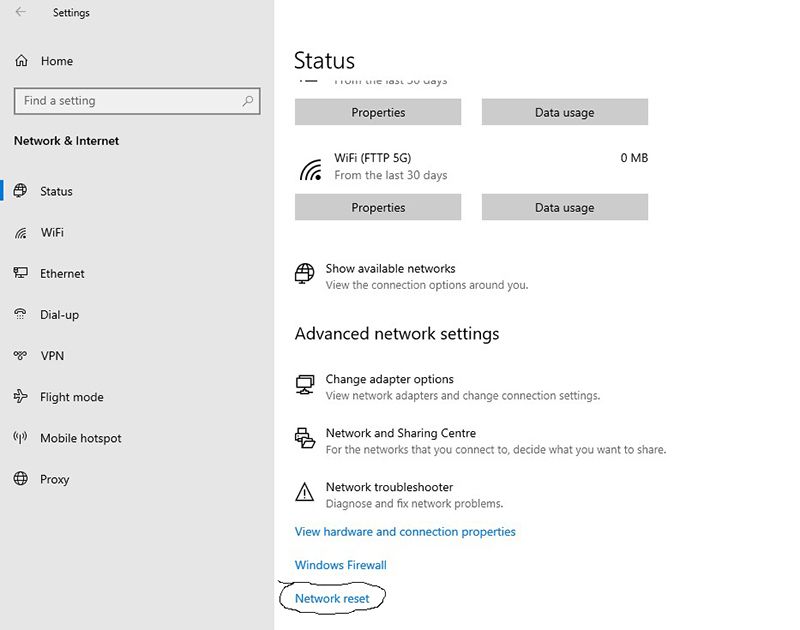The height and width of the screenshot is (630, 800).
Task: Open the Windows Firewall link
Action: 340,565
